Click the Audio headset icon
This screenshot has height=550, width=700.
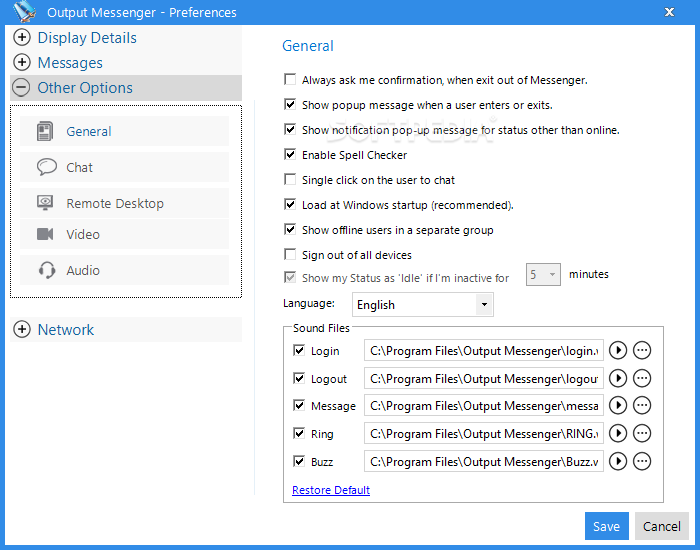45,270
